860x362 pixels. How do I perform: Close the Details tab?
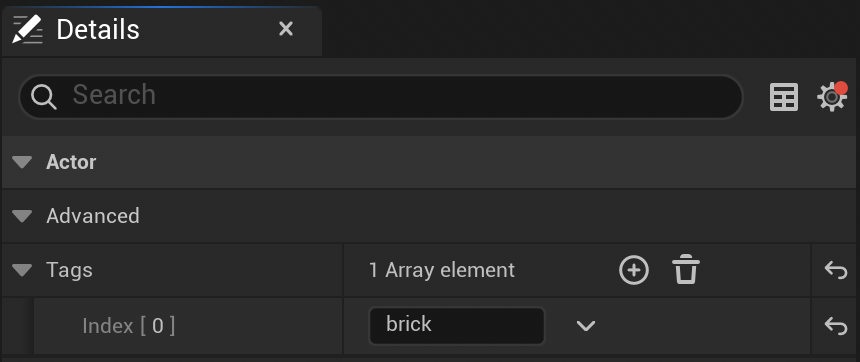pyautogui.click(x=286, y=29)
